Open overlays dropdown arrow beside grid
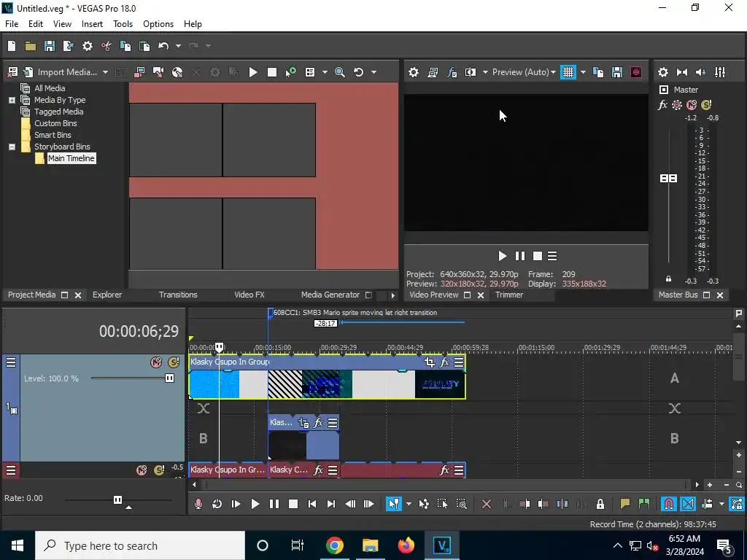Image resolution: width=747 pixels, height=560 pixels. coord(583,72)
